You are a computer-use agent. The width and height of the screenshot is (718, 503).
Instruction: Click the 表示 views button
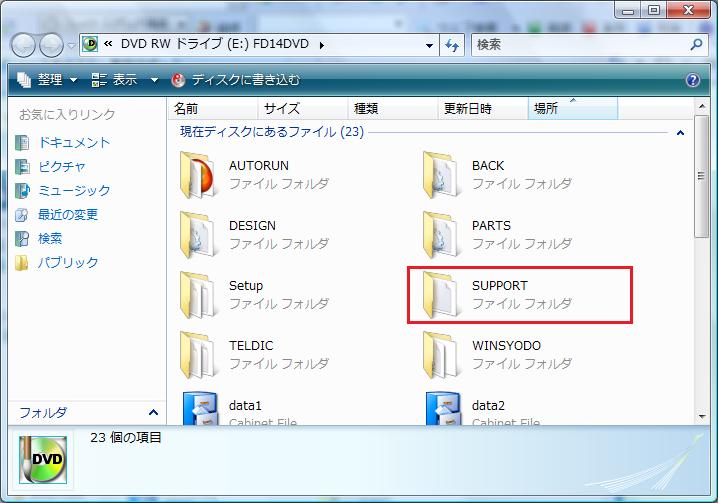coord(114,80)
